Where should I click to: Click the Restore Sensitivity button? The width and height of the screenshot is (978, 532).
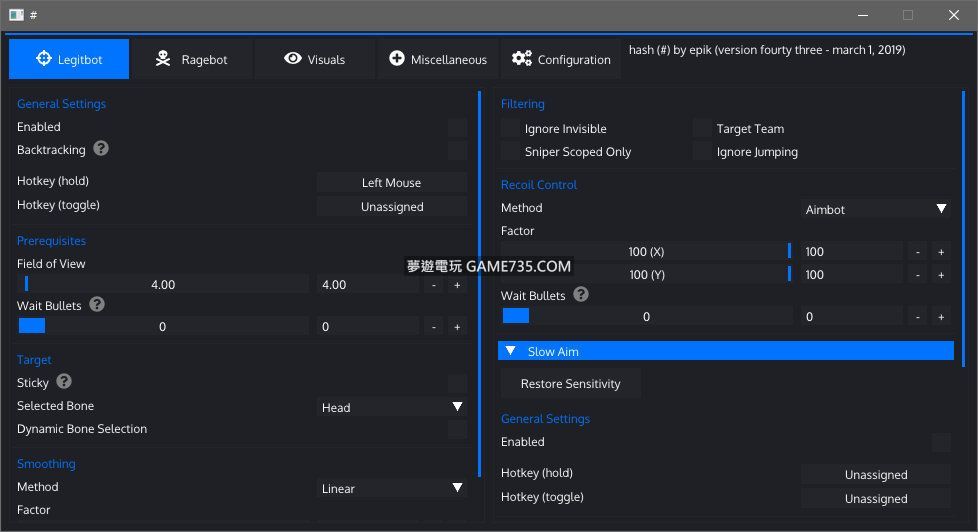coord(570,384)
